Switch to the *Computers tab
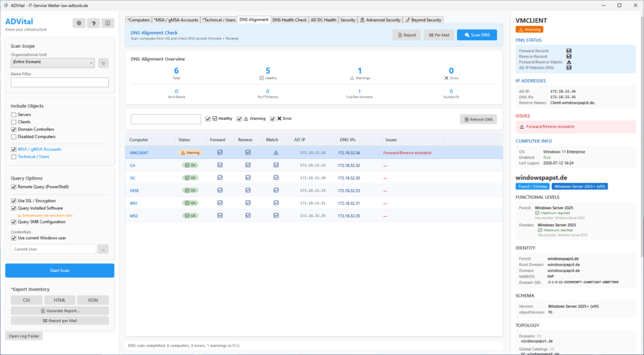Screen dimensions: 644x355 tap(138, 19)
